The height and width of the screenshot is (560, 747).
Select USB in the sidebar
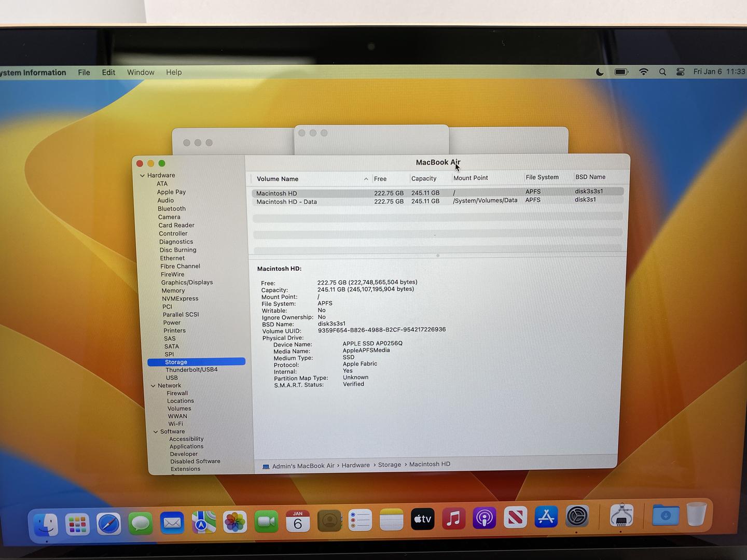point(172,377)
